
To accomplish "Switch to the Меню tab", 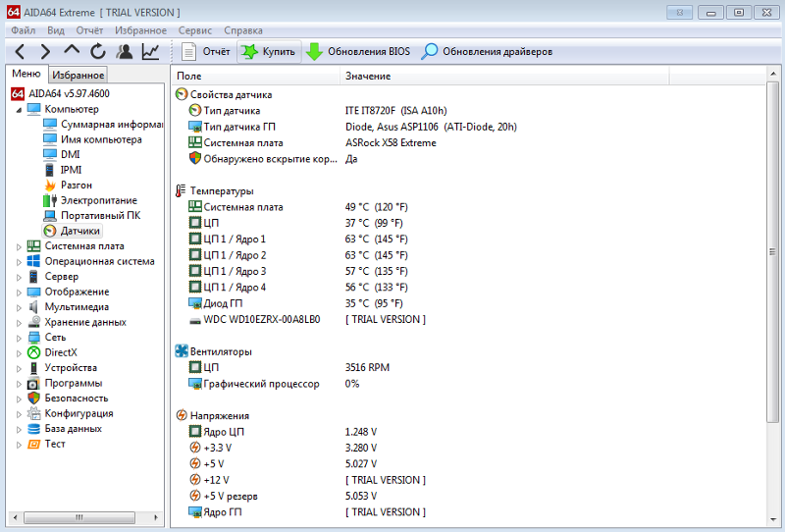I will point(26,74).
